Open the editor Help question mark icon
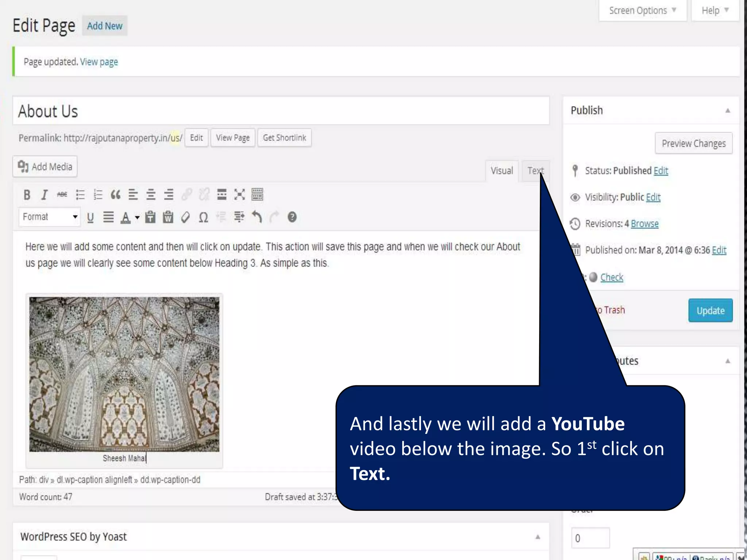Viewport: 747px width, 560px height. [x=292, y=217]
